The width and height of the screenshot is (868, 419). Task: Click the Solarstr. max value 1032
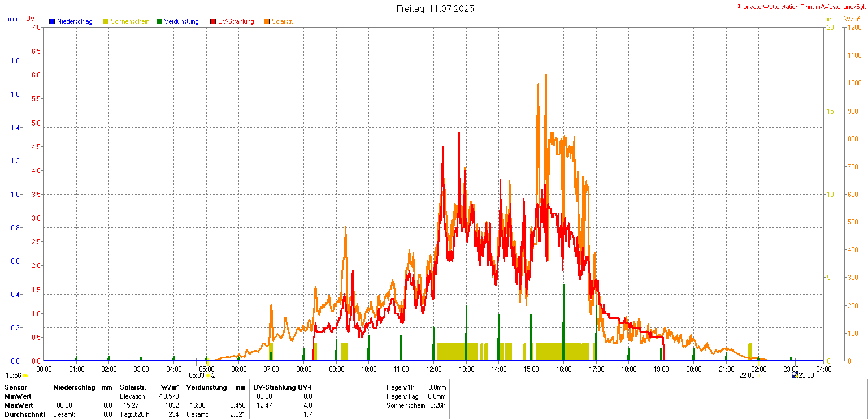point(172,405)
